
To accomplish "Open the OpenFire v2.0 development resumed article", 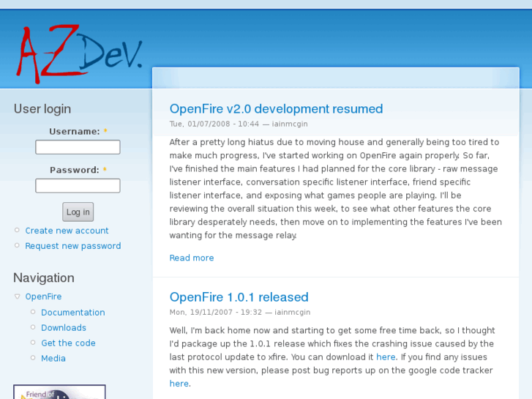I will click(x=276, y=108).
